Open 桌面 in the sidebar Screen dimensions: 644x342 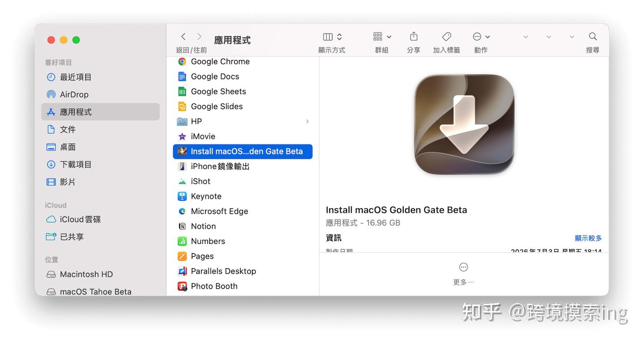(x=100, y=147)
